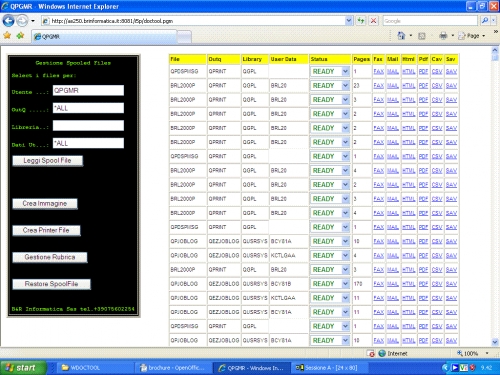
Task: Click PDF link in first QPDSPMSG row
Action: [423, 71]
